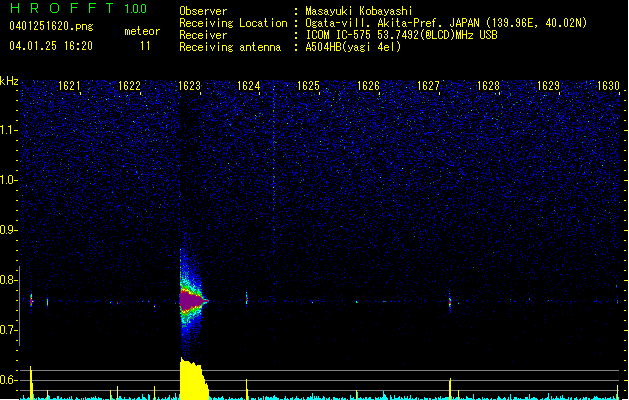
Task: Click the 0.9 kHz frequency label
Action: pyautogui.click(x=9, y=230)
